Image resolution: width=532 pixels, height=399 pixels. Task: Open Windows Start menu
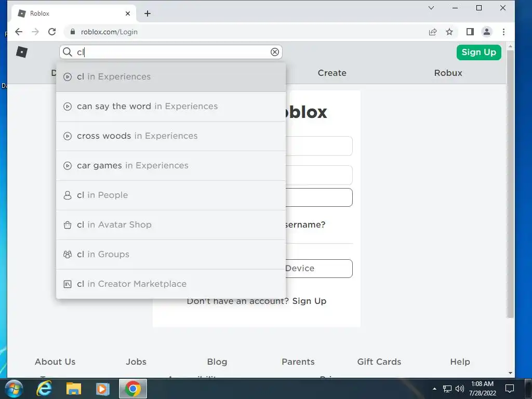pyautogui.click(x=14, y=389)
